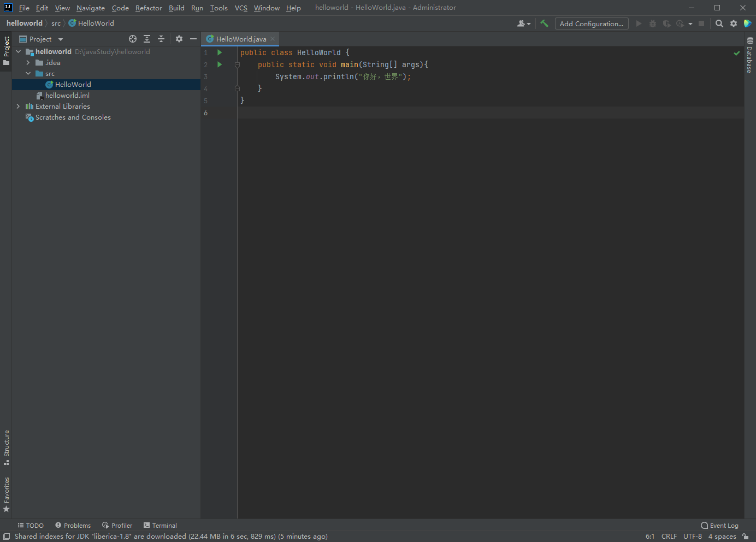
Task: Switch to the Terminal tab
Action: pyautogui.click(x=160, y=526)
